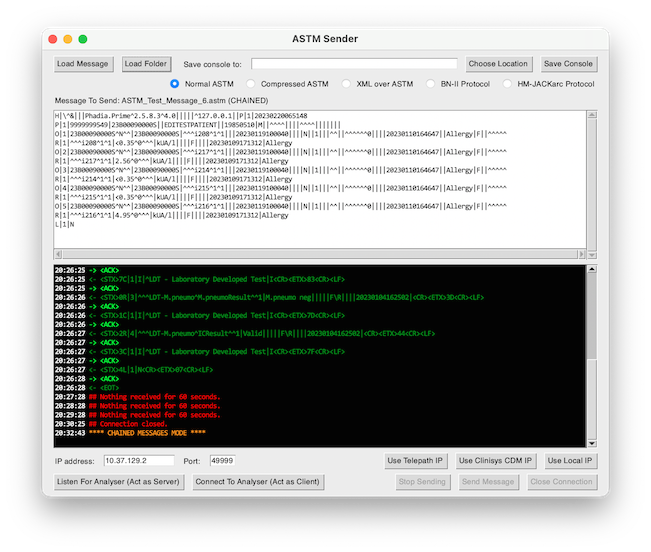The image size is (651, 552).
Task: Minimize the ASTM Sender window
Action: pos(68,39)
